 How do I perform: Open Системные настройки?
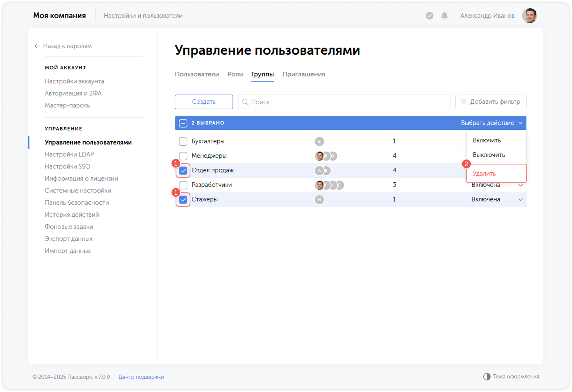pyautogui.click(x=78, y=191)
